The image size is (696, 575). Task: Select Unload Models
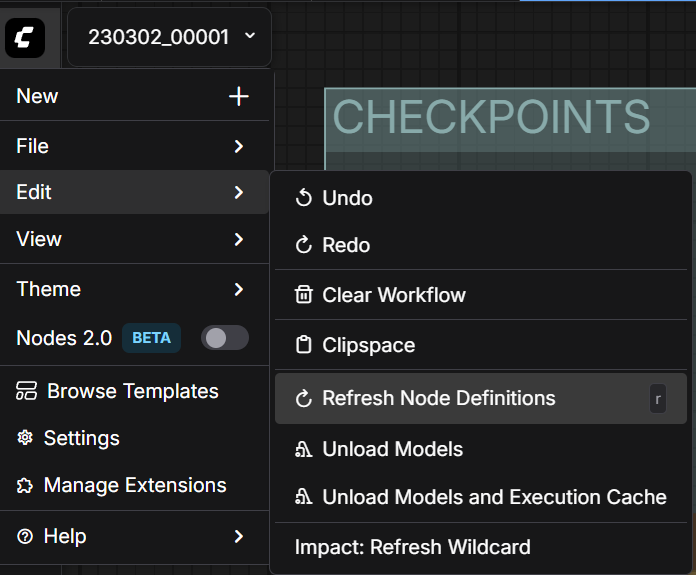tap(481, 449)
